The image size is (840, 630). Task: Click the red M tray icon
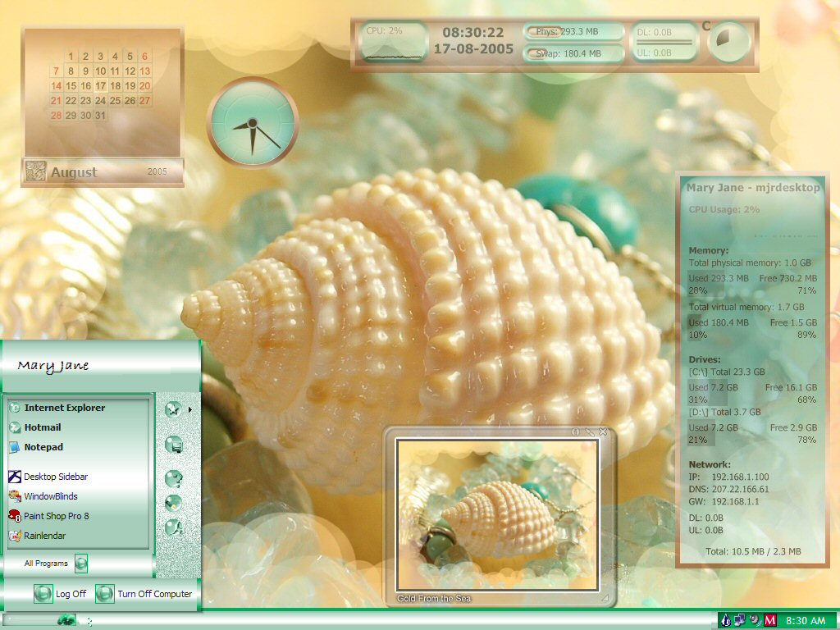pos(770,620)
